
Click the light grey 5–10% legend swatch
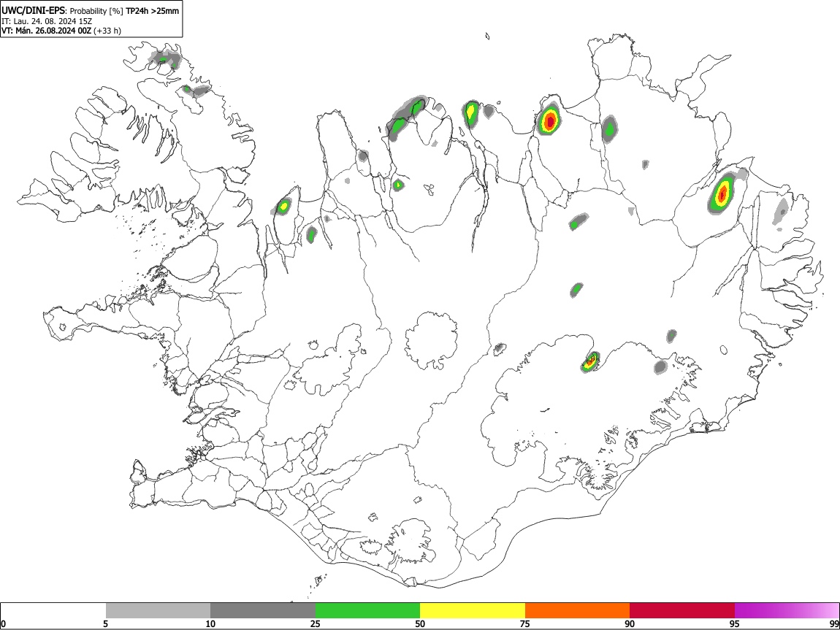point(158,611)
